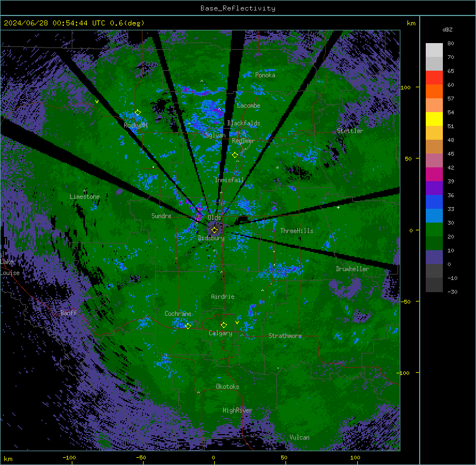Click the Blackfalds city label
The height and width of the screenshot is (465, 476).
click(x=244, y=123)
